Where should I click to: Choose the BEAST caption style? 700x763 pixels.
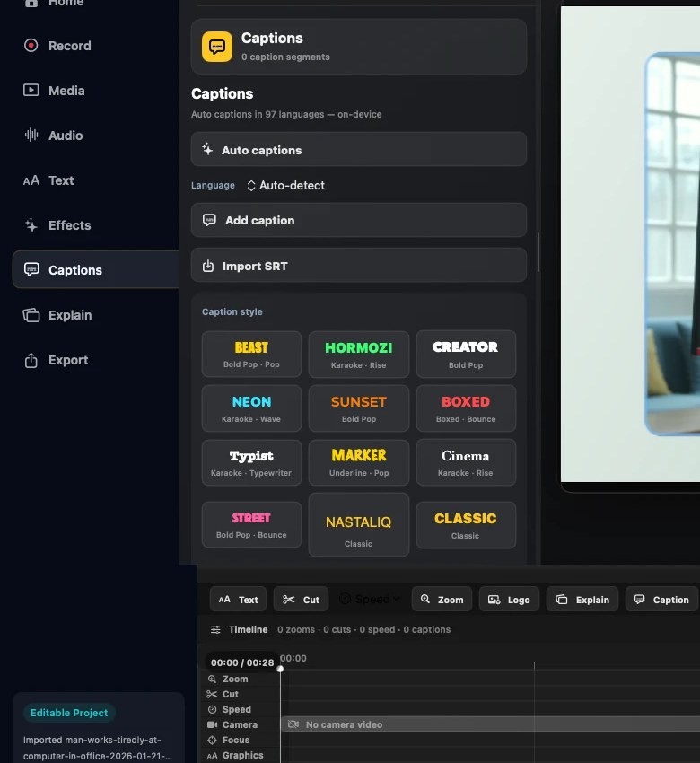(251, 355)
